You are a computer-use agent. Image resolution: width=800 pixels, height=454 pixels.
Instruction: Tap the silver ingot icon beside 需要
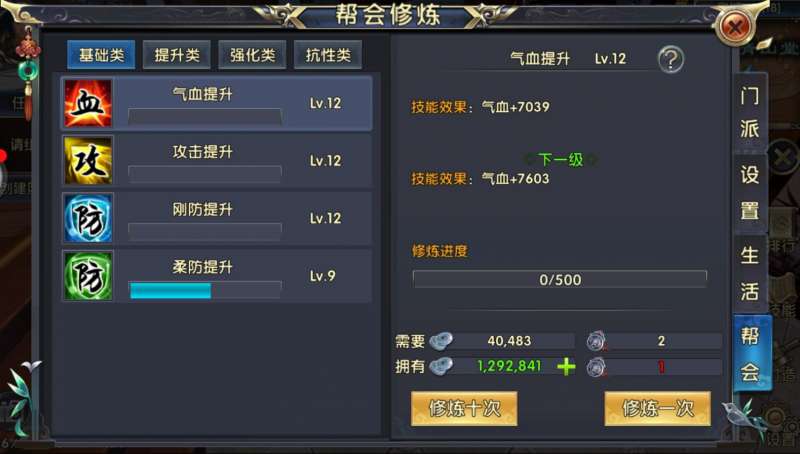click(x=441, y=341)
